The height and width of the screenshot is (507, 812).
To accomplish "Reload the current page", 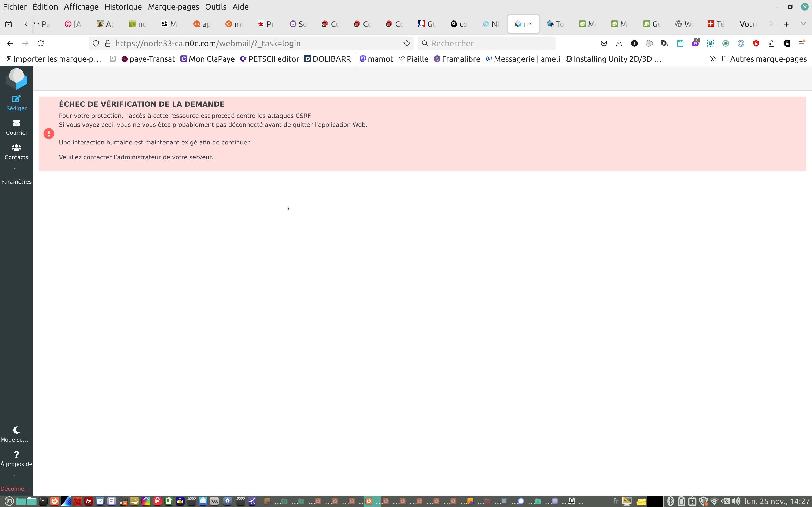I will pyautogui.click(x=41, y=43).
